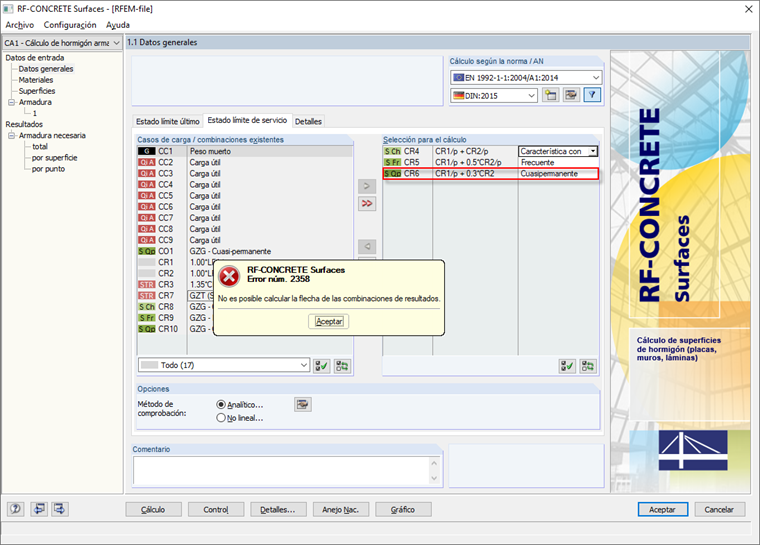Screen dimensions: 760x545
Task: Select the CR5 Frecuente row
Action: click(491, 162)
